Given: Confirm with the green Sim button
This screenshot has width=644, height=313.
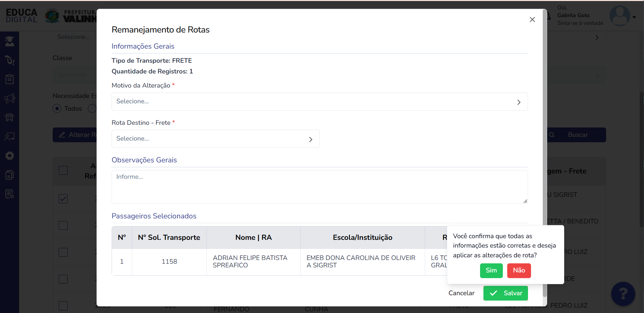Looking at the screenshot, I should [x=491, y=270].
